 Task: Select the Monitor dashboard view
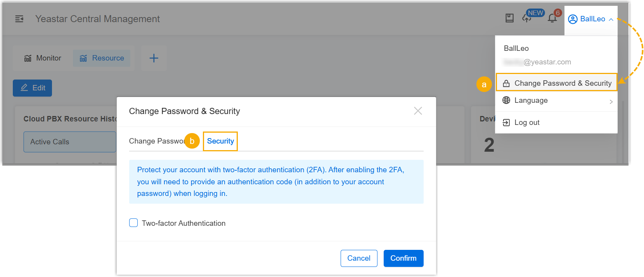click(x=42, y=58)
